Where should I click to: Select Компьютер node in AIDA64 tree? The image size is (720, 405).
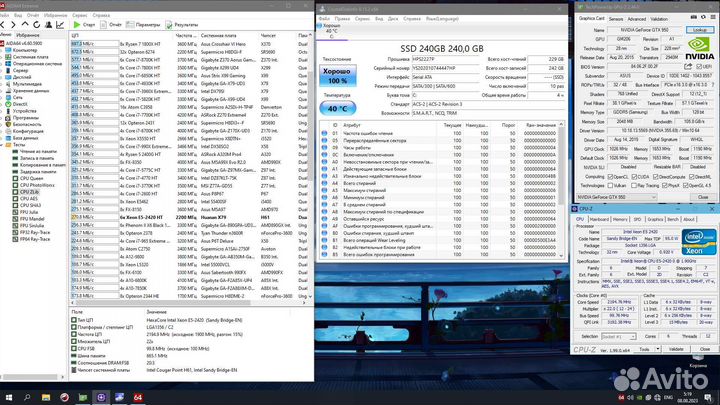click(21, 50)
